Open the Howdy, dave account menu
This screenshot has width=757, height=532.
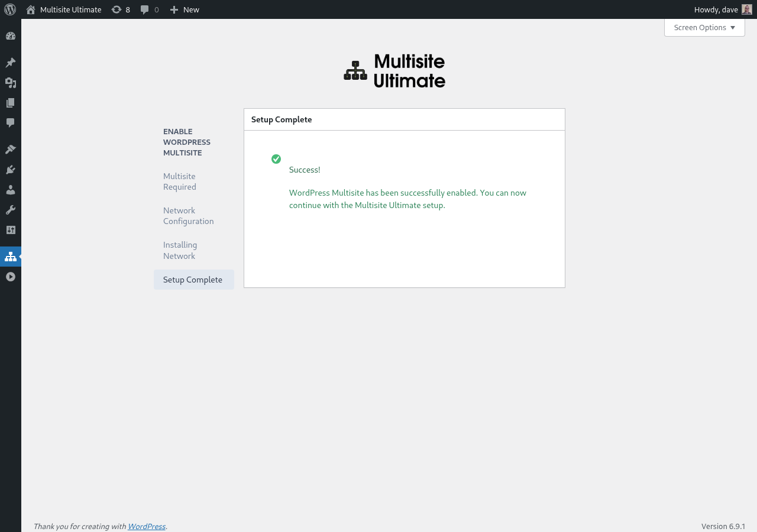[723, 9]
